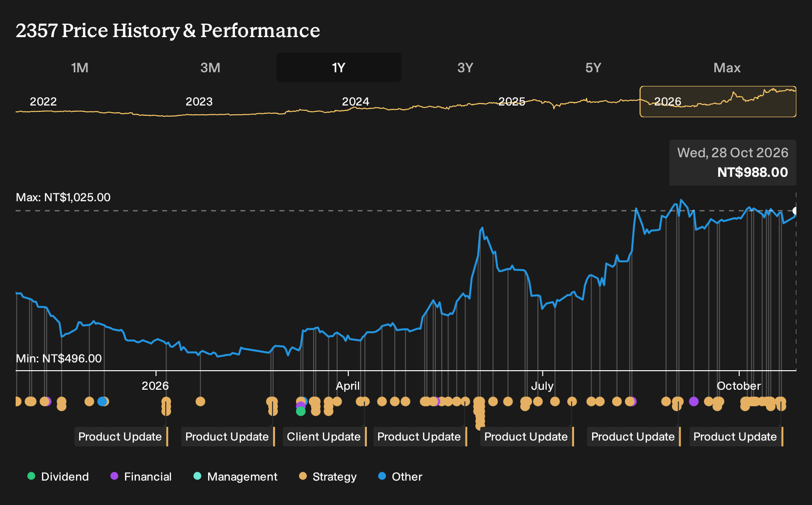Select the Max time range

727,67
